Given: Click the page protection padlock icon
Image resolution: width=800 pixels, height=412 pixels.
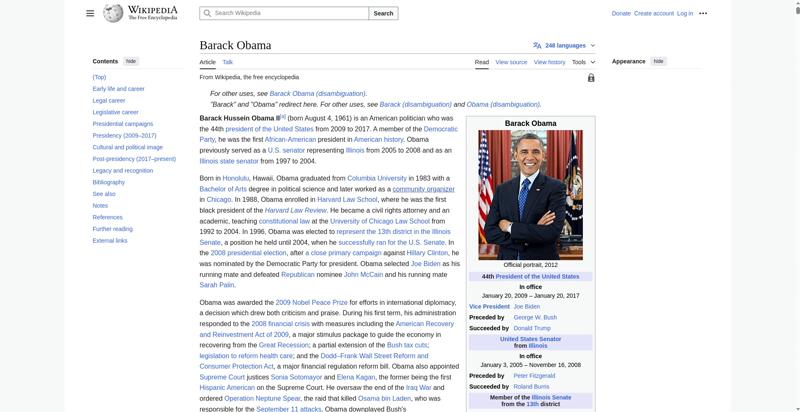Looking at the screenshot, I should point(591,78).
